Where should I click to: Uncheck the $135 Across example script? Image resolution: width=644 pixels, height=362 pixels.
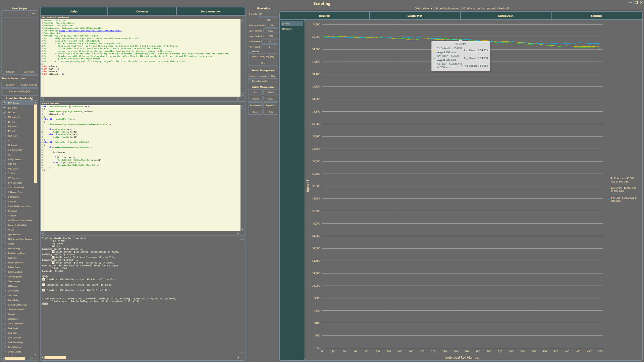pyautogui.click(x=4, y=103)
